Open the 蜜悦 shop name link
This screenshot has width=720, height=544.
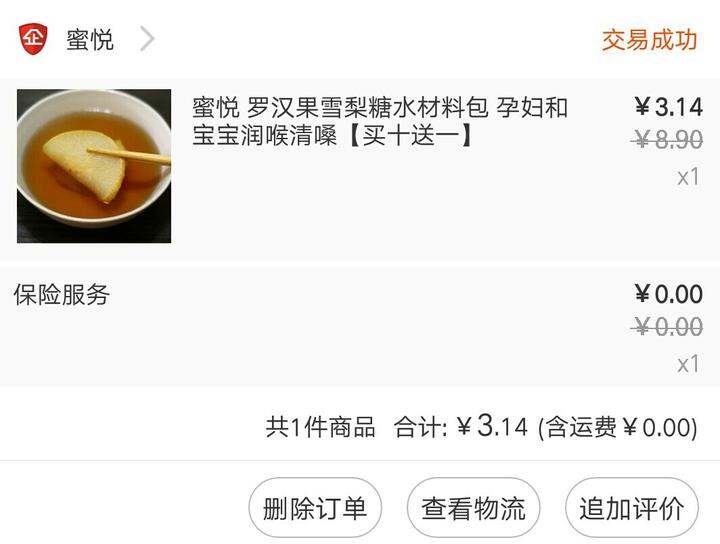coord(90,39)
